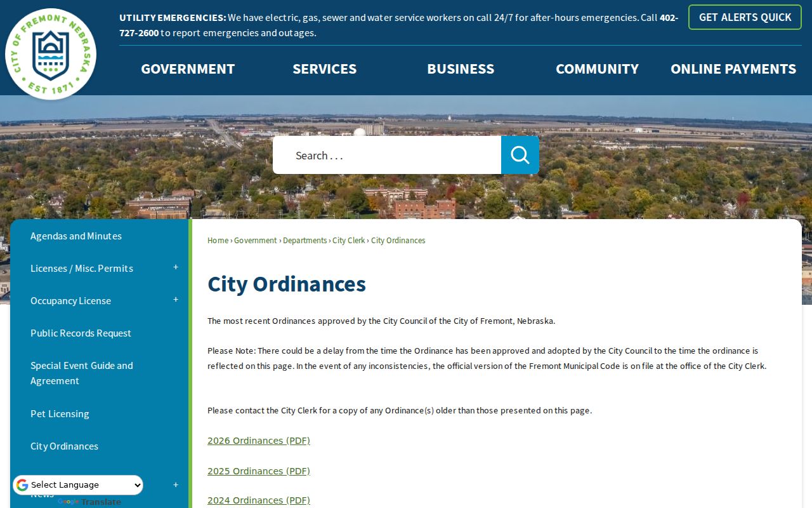Click City Ordinances in the breadcrumb

pos(398,240)
